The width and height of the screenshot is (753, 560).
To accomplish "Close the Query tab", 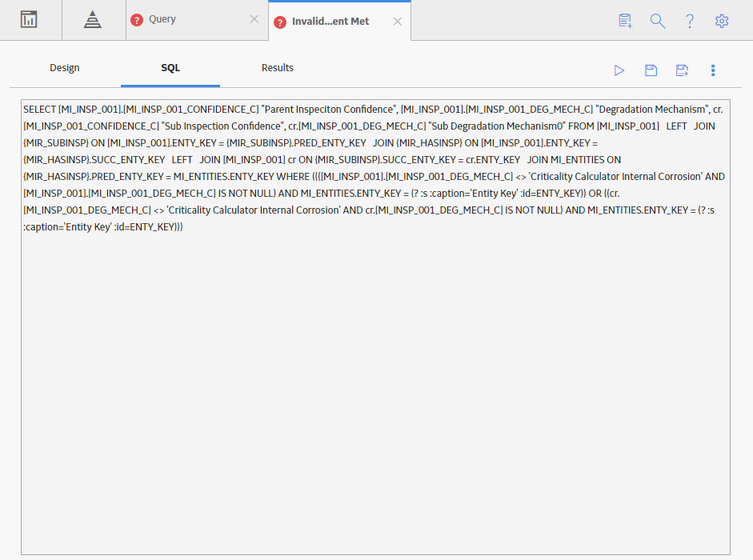I will click(254, 19).
